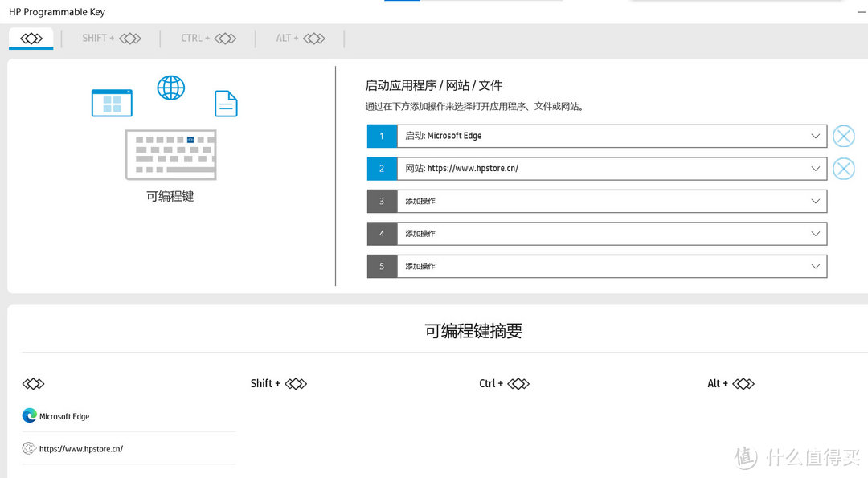868x478 pixels.
Task: Remove action 1 Microsoft Edge with X
Action: pos(844,136)
